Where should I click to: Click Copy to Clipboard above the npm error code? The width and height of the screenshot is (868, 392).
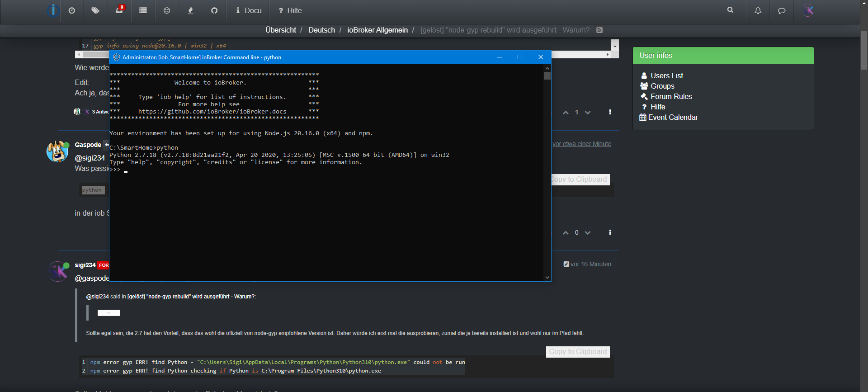(578, 352)
